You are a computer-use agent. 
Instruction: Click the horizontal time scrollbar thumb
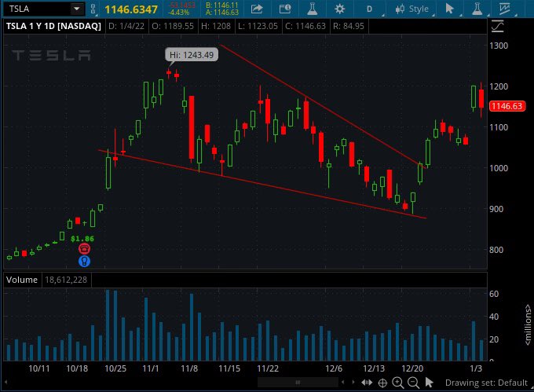tap(298, 382)
